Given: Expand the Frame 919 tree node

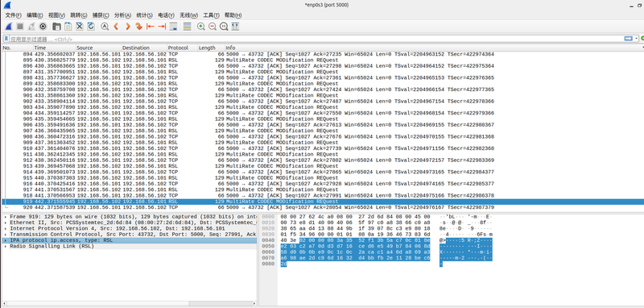Looking at the screenshot, I should [6, 216].
